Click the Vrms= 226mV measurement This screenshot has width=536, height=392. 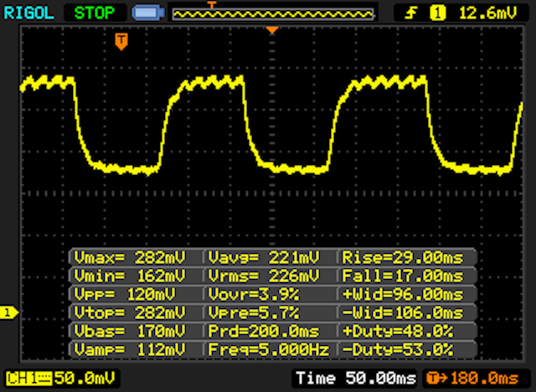click(264, 276)
